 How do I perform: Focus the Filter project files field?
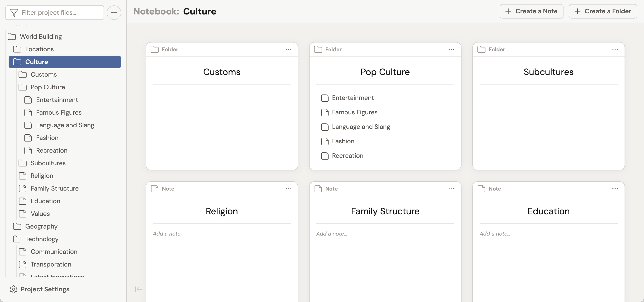point(55,12)
